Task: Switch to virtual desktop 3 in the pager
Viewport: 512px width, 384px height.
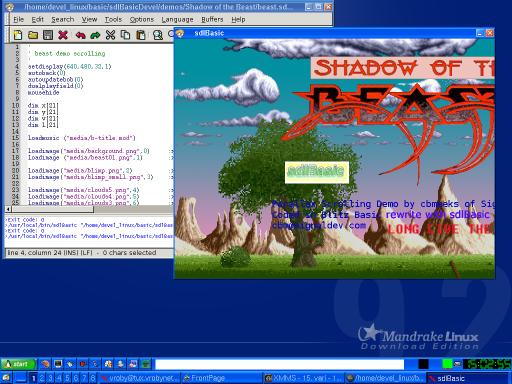Action: [50, 378]
